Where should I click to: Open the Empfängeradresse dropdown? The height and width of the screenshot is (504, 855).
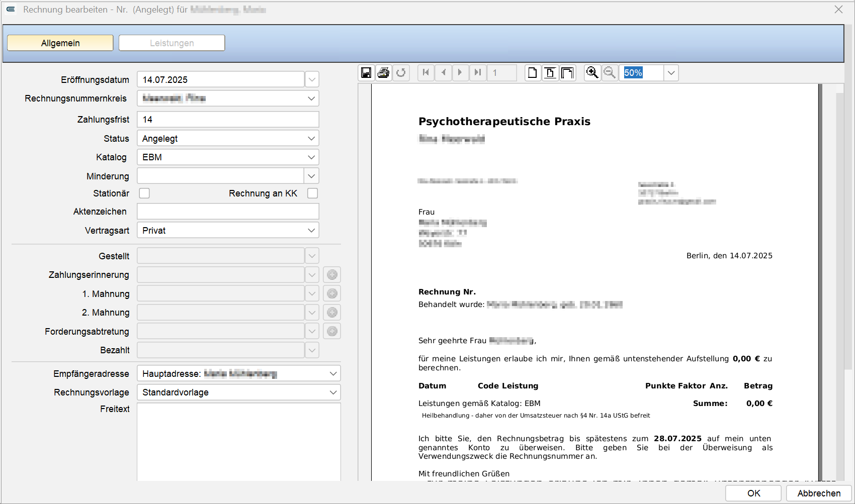click(x=333, y=373)
